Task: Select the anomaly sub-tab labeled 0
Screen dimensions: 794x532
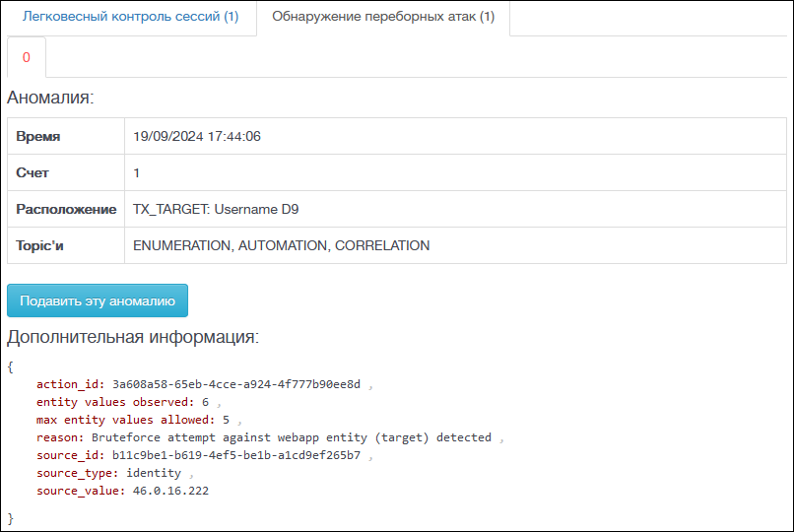Action: click(27, 57)
